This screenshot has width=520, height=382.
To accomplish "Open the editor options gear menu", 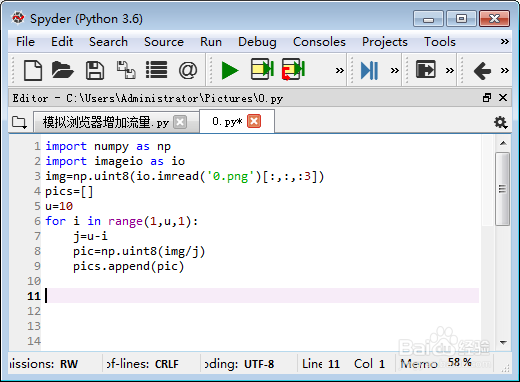I will pyautogui.click(x=500, y=122).
